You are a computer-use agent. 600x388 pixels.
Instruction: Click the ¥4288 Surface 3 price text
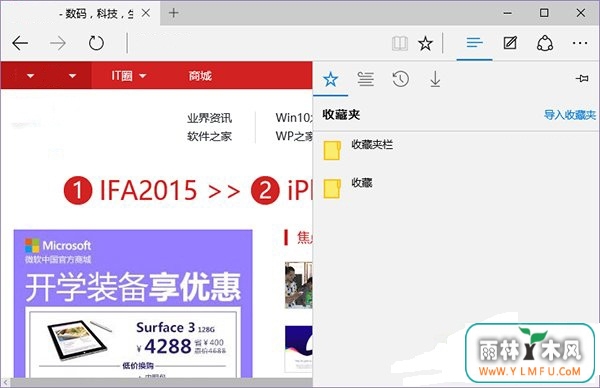[164, 346]
